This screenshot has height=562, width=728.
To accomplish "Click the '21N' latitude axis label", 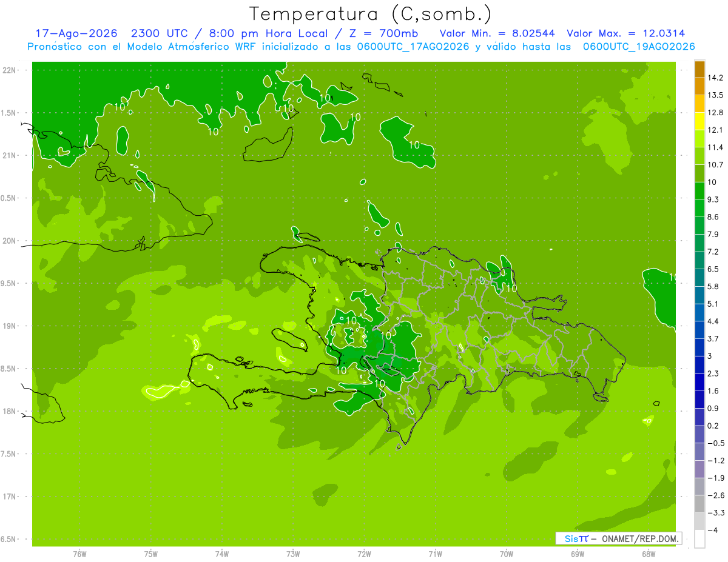I will pyautogui.click(x=9, y=155).
